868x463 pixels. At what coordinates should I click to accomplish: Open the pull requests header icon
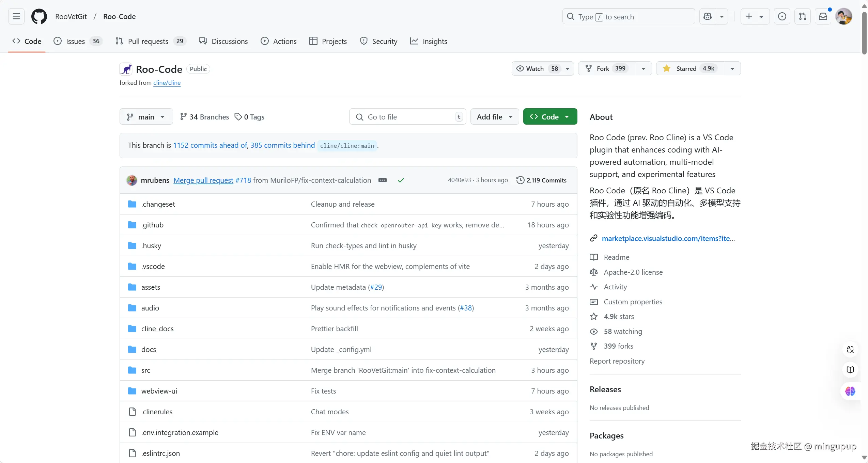(x=803, y=16)
